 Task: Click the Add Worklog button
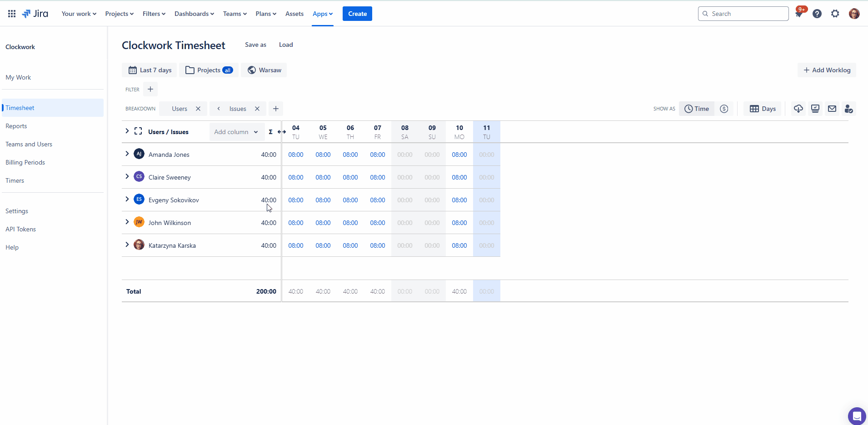click(827, 70)
